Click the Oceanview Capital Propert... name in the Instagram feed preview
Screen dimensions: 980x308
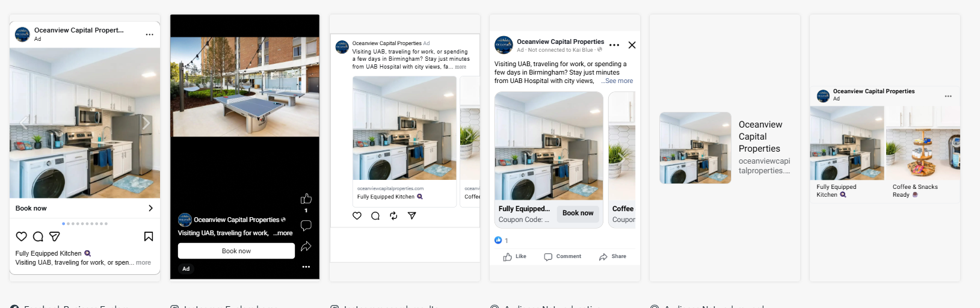(79, 30)
